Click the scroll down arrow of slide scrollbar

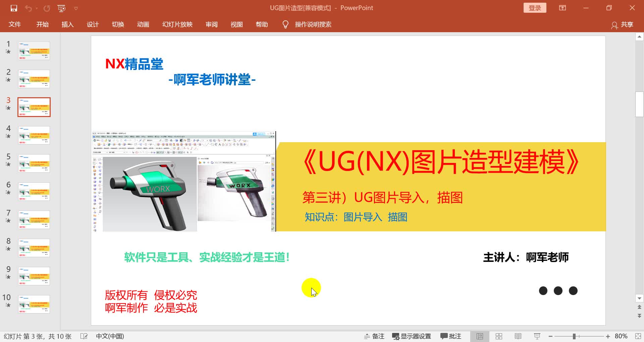tap(639, 298)
